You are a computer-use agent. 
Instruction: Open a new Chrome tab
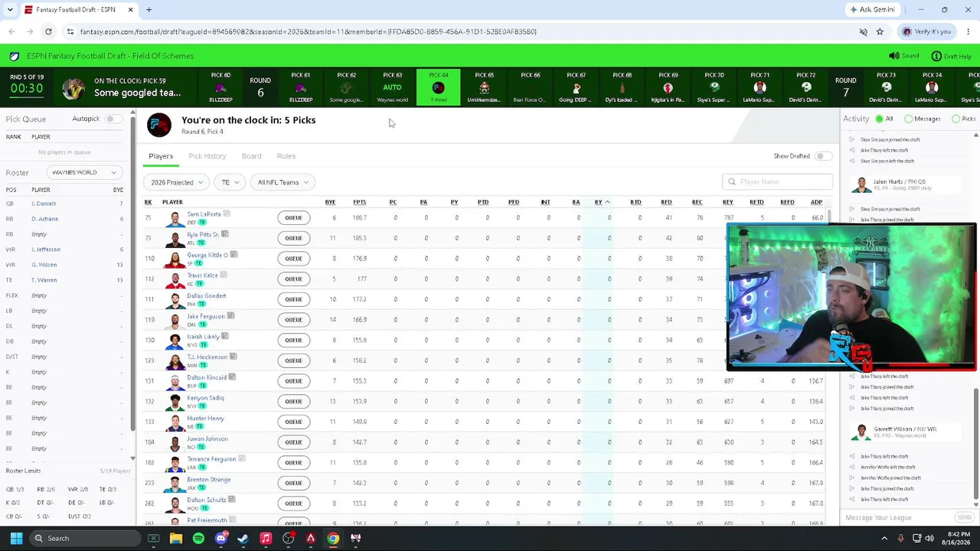(149, 10)
